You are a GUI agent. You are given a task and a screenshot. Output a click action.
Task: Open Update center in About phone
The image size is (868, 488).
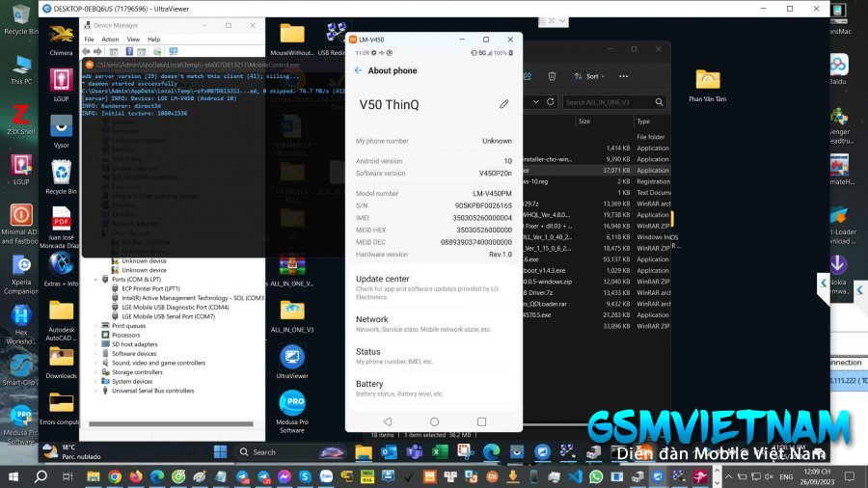[x=433, y=287]
